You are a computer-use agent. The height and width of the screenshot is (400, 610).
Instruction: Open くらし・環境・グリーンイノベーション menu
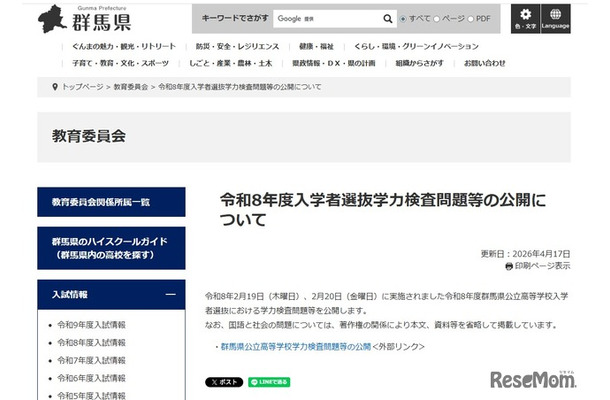pyautogui.click(x=416, y=46)
